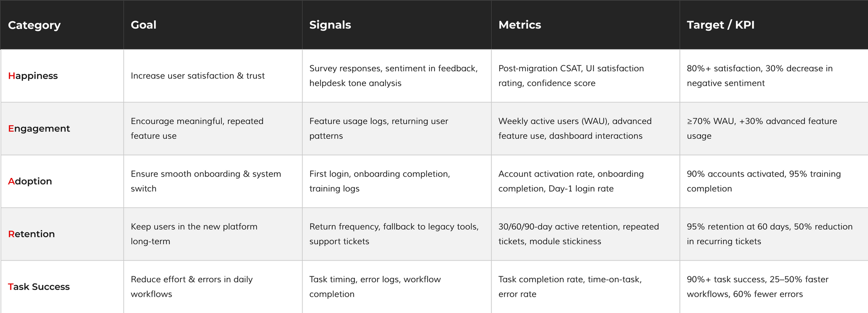The image size is (868, 313).
Task: Click the Metrics column header
Action: pos(519,25)
